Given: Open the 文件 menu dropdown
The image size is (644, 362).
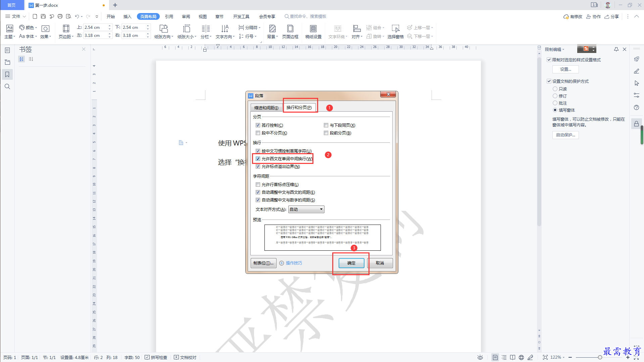Looking at the screenshot, I should (15, 16).
